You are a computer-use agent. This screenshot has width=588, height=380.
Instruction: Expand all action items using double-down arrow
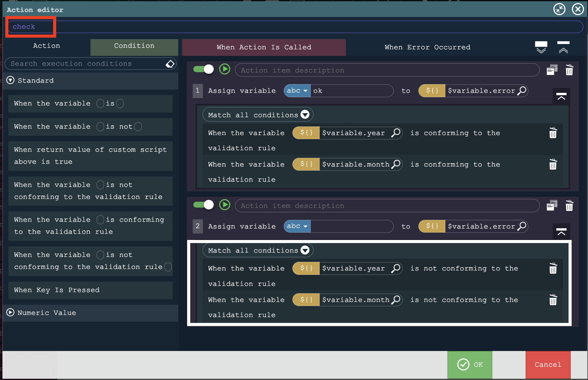(541, 47)
